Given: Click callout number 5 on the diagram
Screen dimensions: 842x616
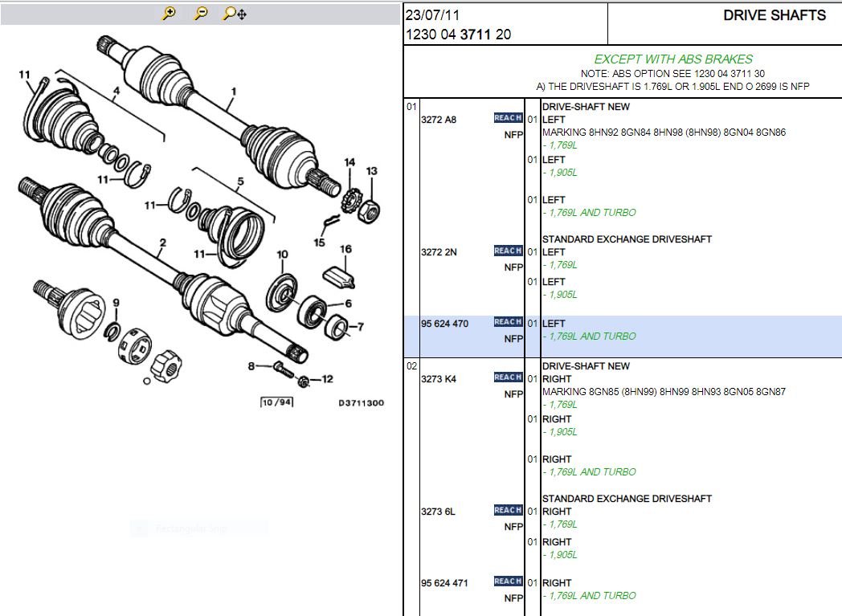Looking at the screenshot, I should (240, 182).
